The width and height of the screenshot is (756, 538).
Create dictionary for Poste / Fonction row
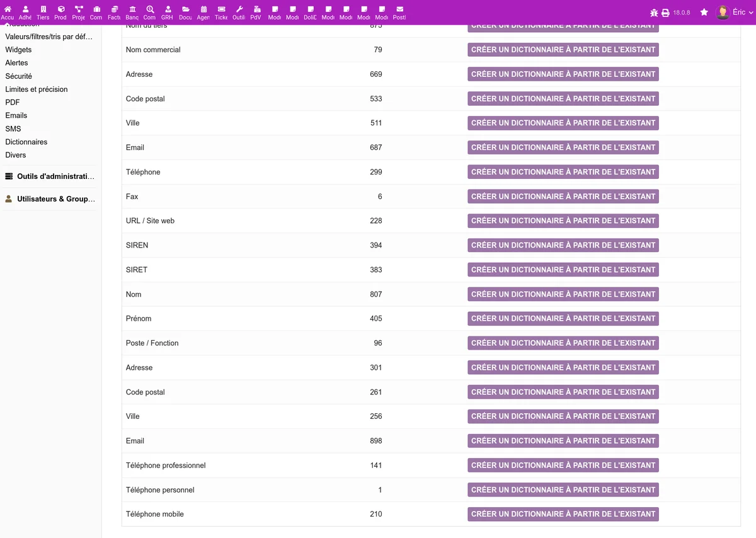pyautogui.click(x=563, y=343)
